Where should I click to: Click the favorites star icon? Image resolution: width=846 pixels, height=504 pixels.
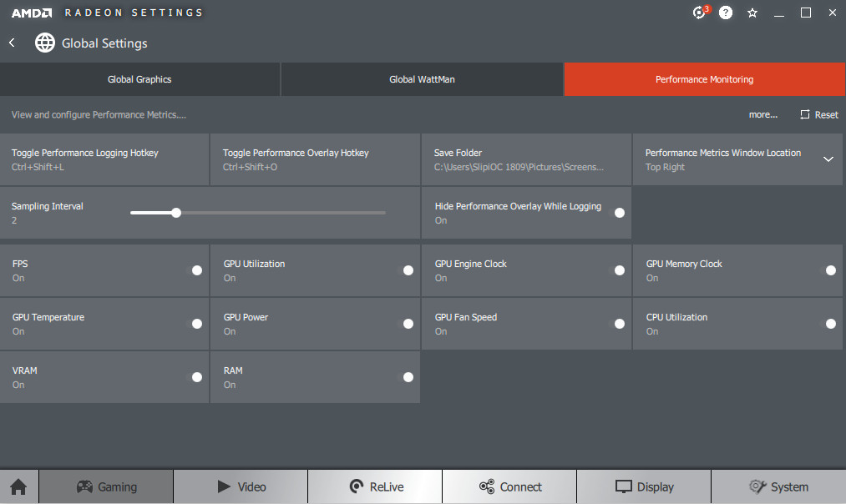[x=752, y=13]
